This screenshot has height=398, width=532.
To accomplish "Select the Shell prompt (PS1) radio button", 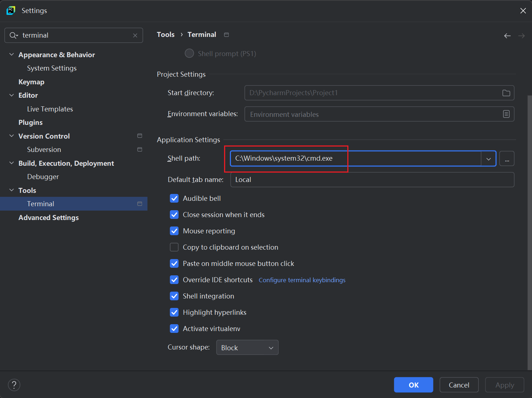I will tap(189, 54).
